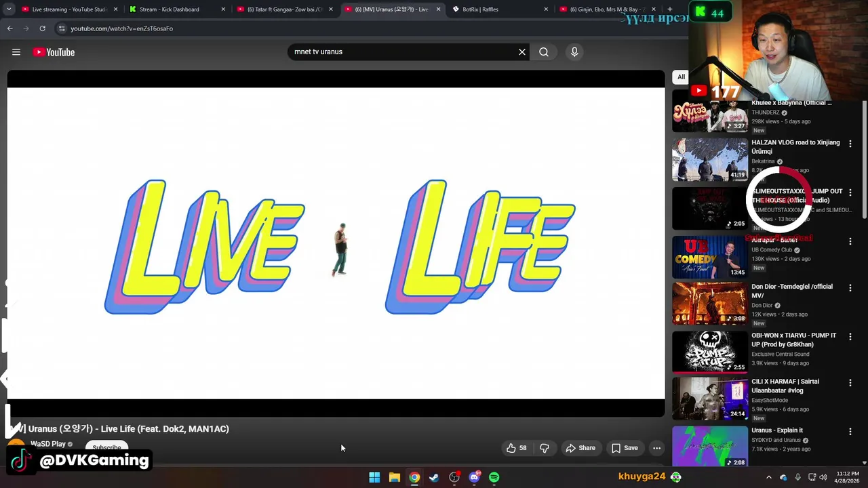This screenshot has width=868, height=488.
Task: Open options for Uranus Explain it video
Action: (850, 431)
